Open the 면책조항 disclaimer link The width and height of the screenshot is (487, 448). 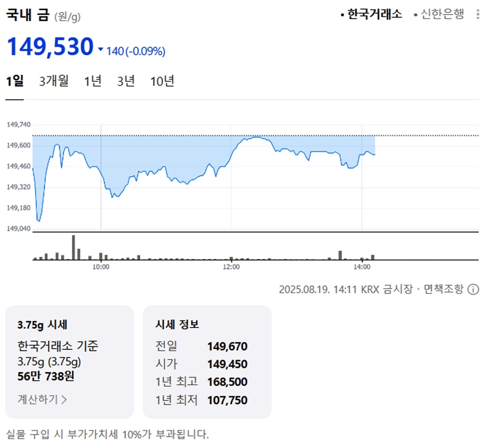tap(444, 289)
